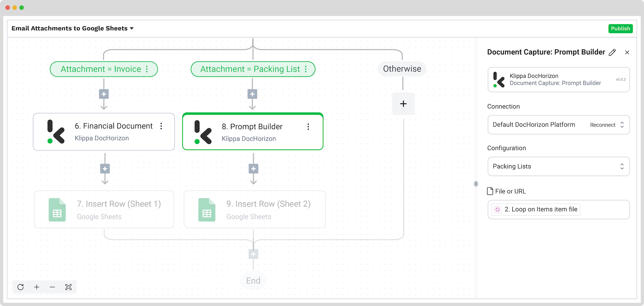The image size is (644, 306).
Task: Add step above 8. Prompt Builder
Action: [252, 94]
